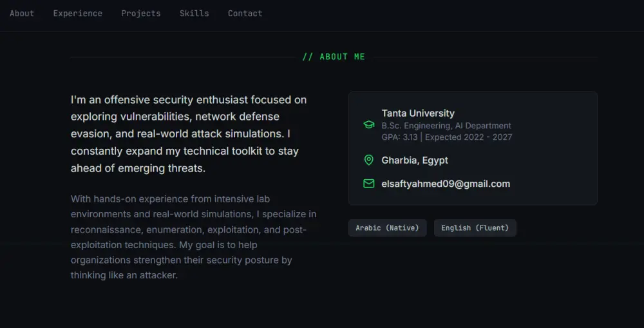
Task: Click the Tanta University title
Action: tap(418, 113)
